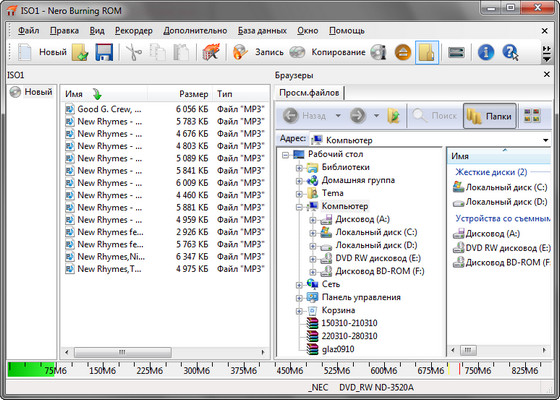The width and height of the screenshot is (560, 400).
Task: Click the save compilation floppy disk icon
Action: (x=104, y=52)
